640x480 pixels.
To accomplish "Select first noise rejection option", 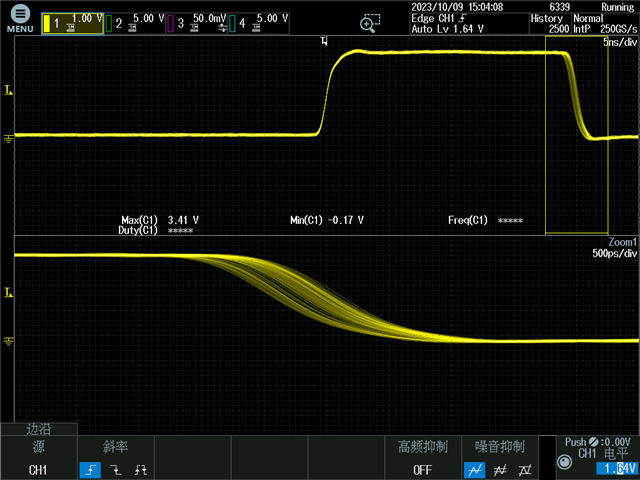I will click(474, 470).
